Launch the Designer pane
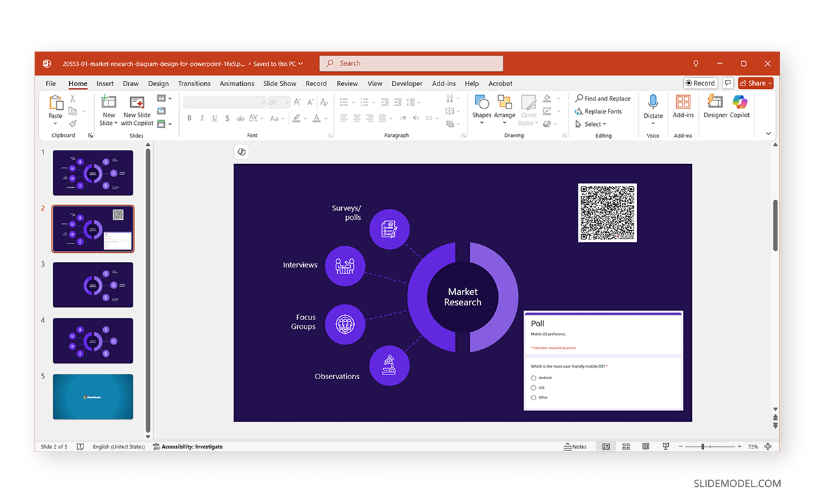This screenshot has width=814, height=504. [x=715, y=109]
